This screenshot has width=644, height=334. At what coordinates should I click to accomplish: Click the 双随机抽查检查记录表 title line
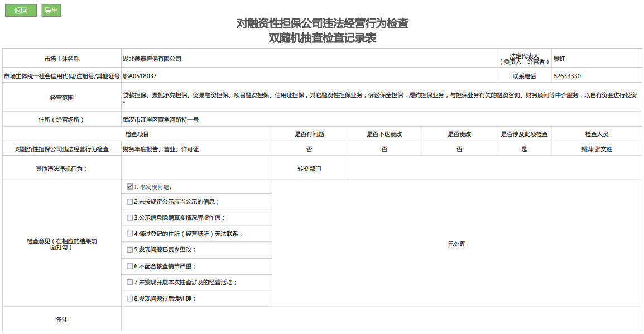tap(323, 38)
